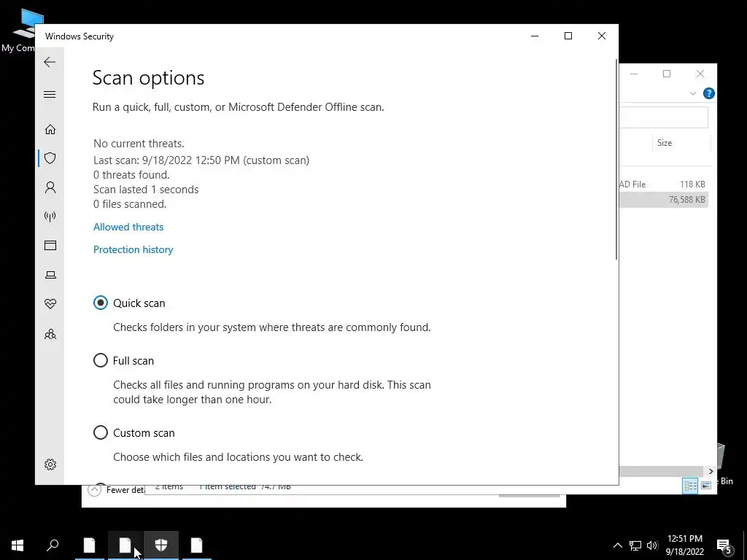Select the 118 KB file row
Image resolution: width=747 pixels, height=560 pixels.
[664, 184]
